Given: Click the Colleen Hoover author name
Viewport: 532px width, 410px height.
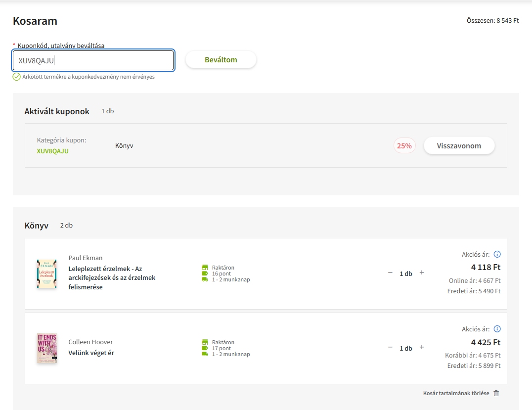Looking at the screenshot, I should [90, 342].
